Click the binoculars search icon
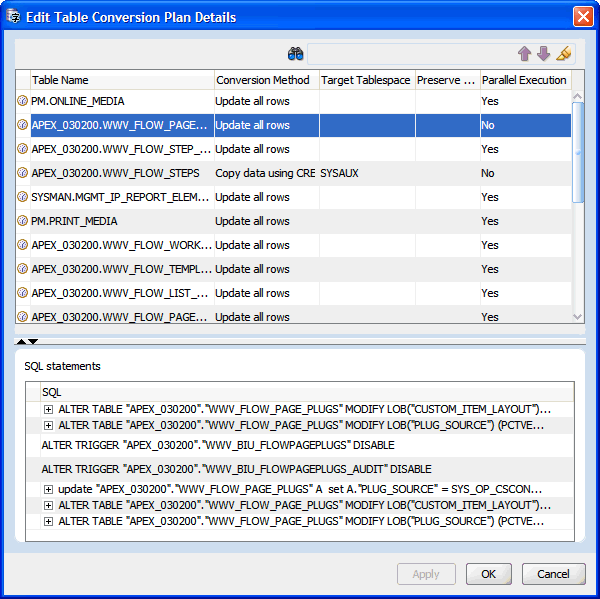The height and width of the screenshot is (599, 600). point(295,54)
